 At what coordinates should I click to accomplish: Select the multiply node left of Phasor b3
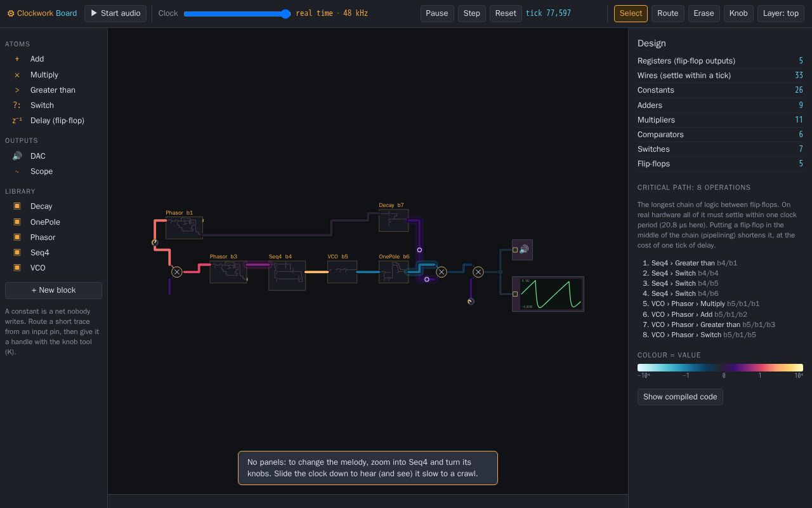177,272
